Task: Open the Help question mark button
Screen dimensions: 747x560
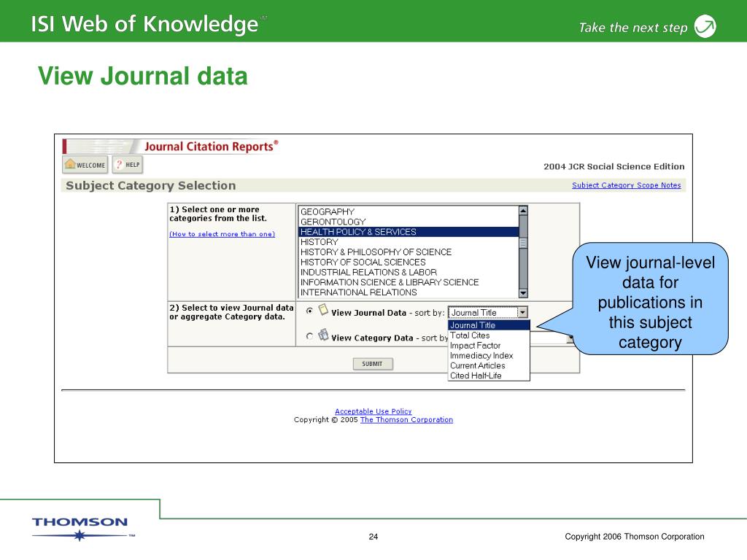Action: 128,165
